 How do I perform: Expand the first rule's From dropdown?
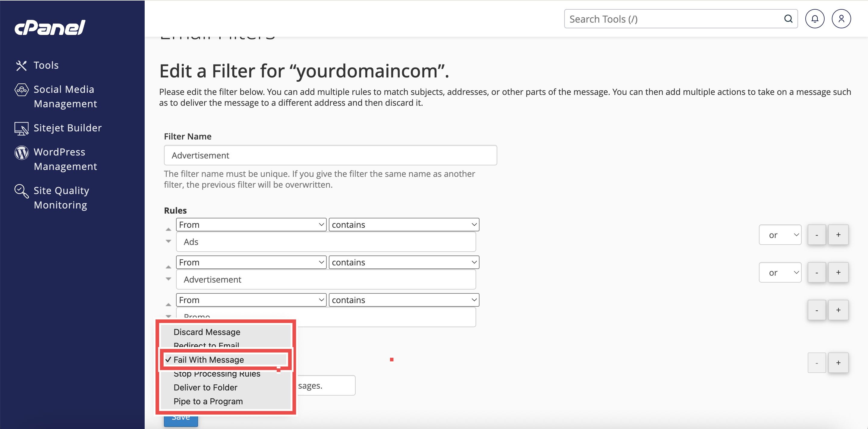click(x=251, y=225)
